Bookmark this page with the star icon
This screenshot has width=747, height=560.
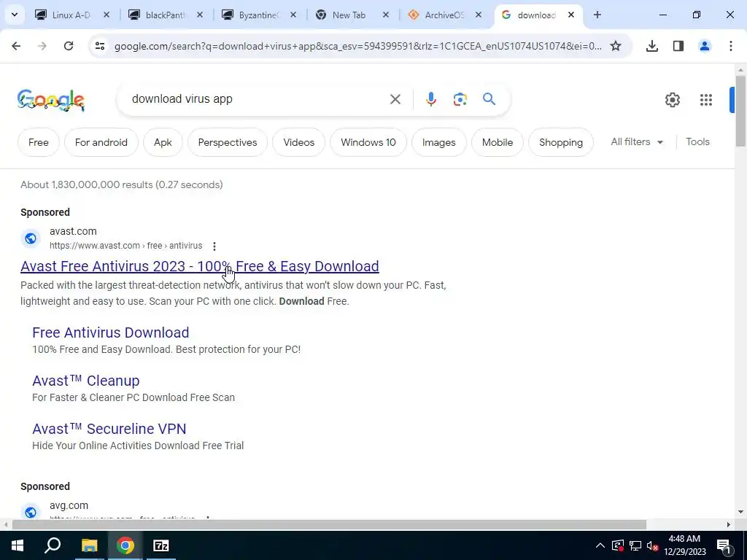point(616,46)
